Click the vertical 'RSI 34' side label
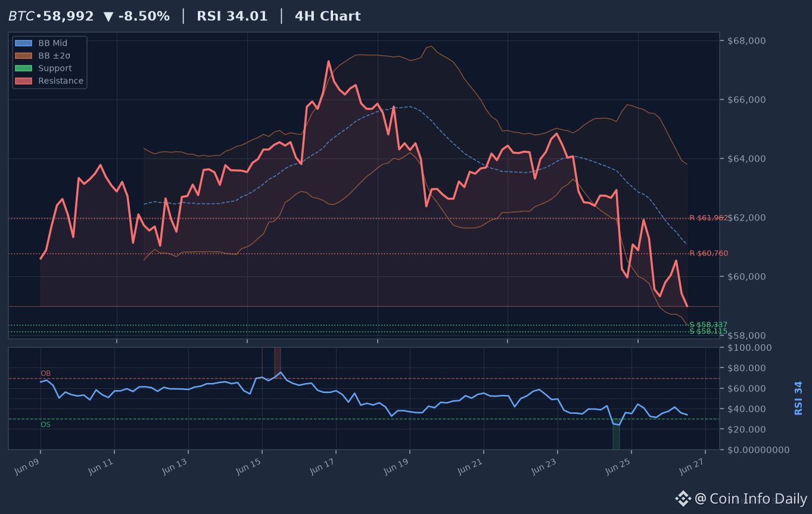This screenshot has height=514, width=812. [798, 398]
